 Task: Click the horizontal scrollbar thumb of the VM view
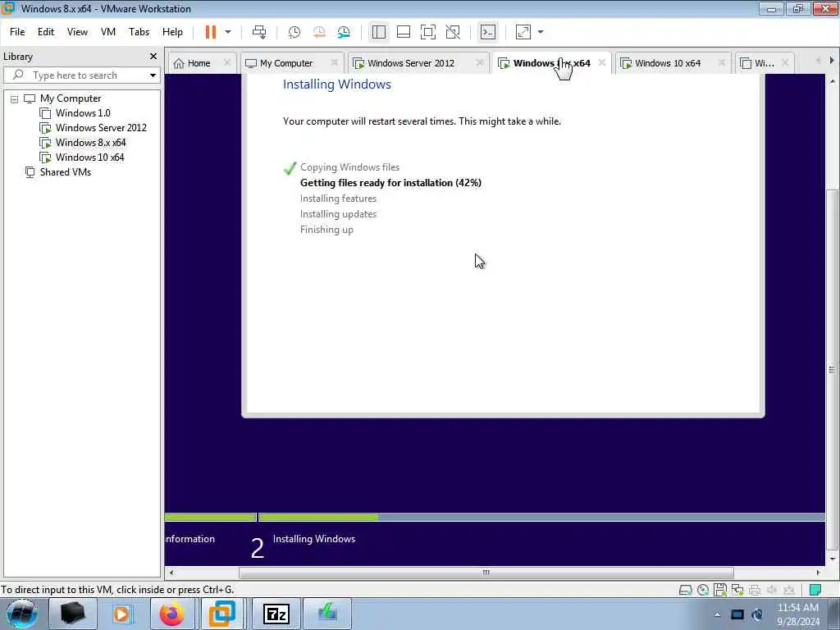coord(486,573)
